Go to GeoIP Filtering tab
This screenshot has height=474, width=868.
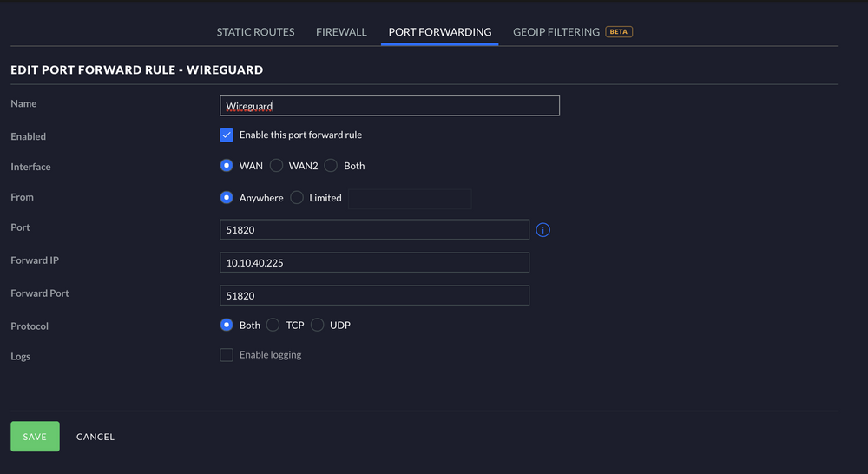point(556,32)
